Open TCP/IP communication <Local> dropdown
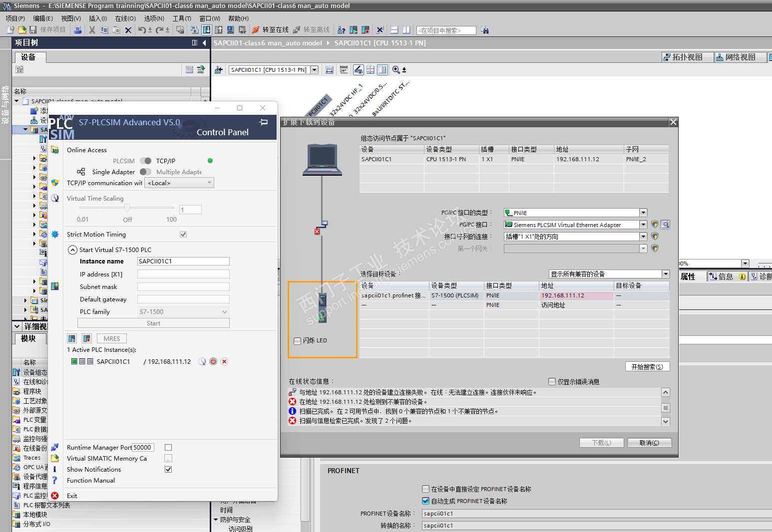Screen dimensions: 772x532 179,183
